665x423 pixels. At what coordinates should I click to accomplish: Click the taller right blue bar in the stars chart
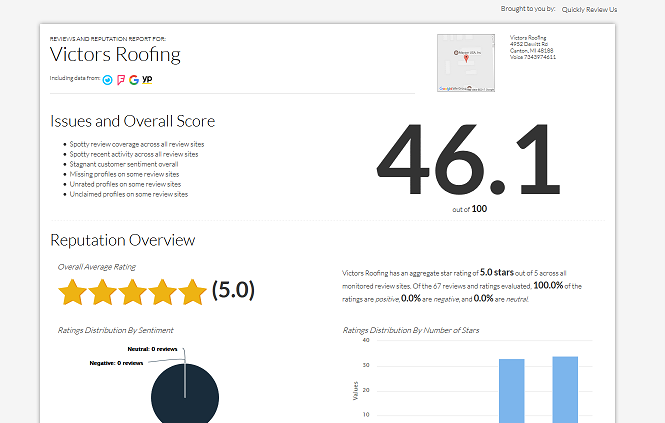coord(565,389)
